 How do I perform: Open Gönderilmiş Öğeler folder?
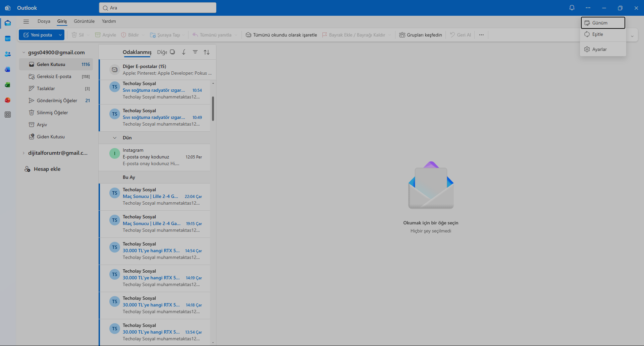(x=56, y=100)
